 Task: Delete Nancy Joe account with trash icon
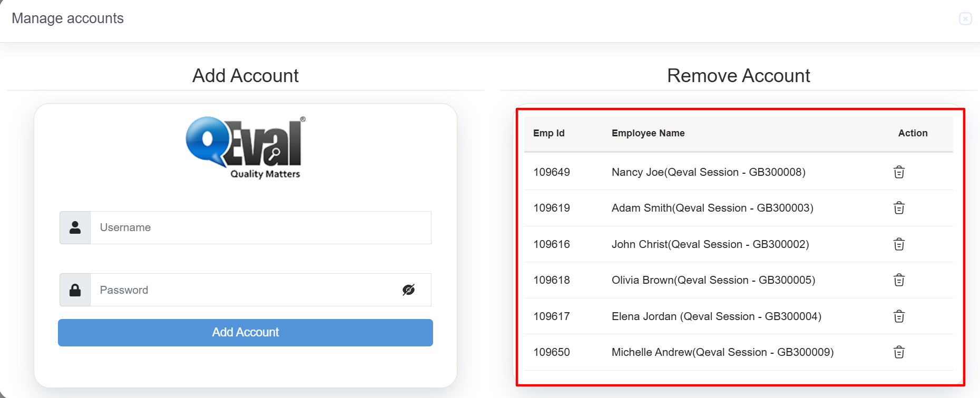[899, 172]
